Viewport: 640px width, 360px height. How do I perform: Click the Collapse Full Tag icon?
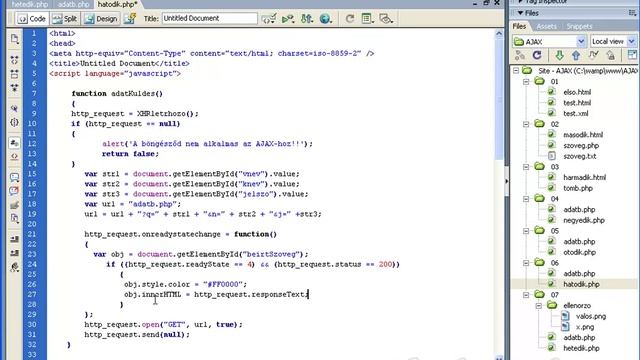pyautogui.click(x=15, y=60)
